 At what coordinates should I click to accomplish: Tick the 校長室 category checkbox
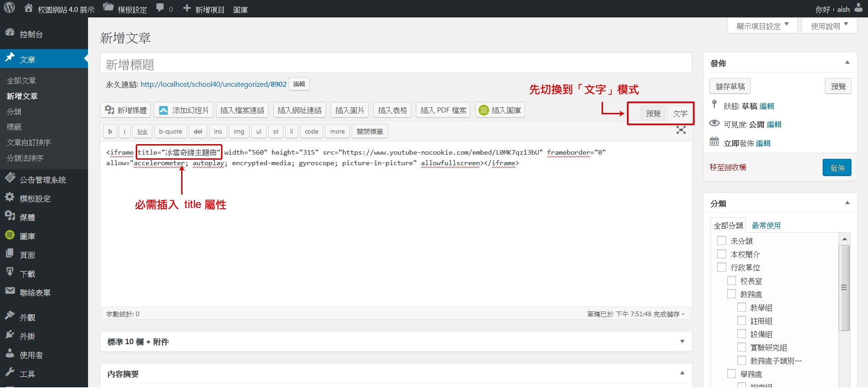732,280
